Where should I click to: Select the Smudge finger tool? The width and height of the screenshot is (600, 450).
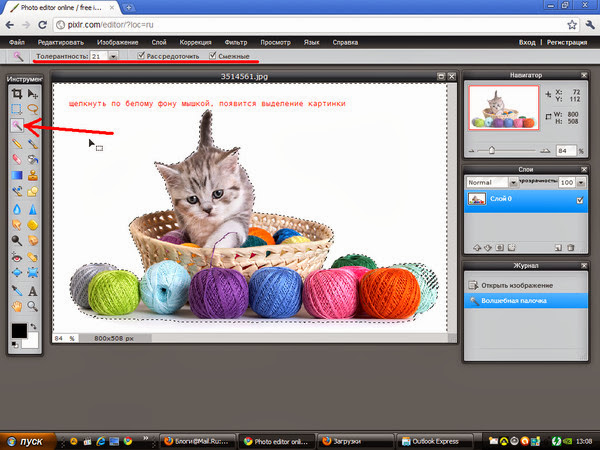16,225
